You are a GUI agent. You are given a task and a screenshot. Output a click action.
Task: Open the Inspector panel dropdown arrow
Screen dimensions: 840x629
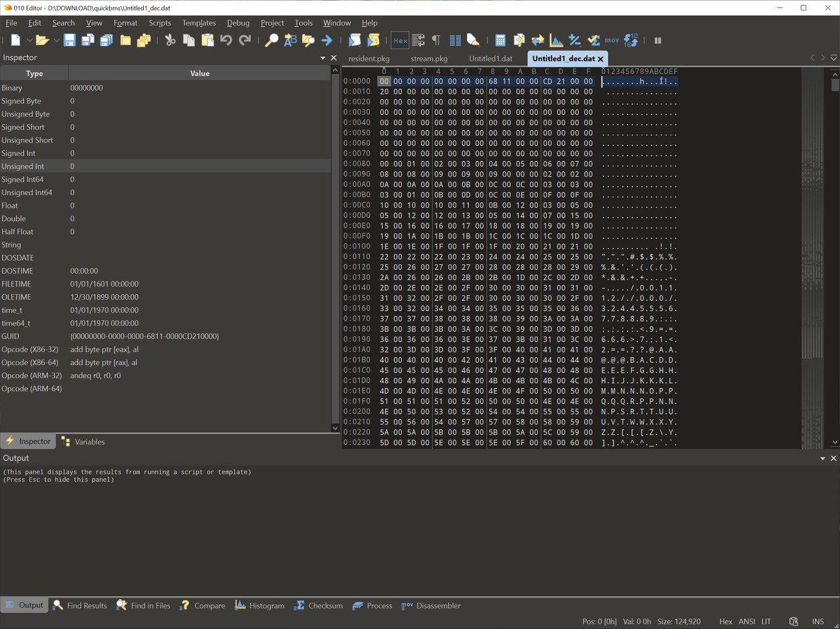tap(322, 58)
